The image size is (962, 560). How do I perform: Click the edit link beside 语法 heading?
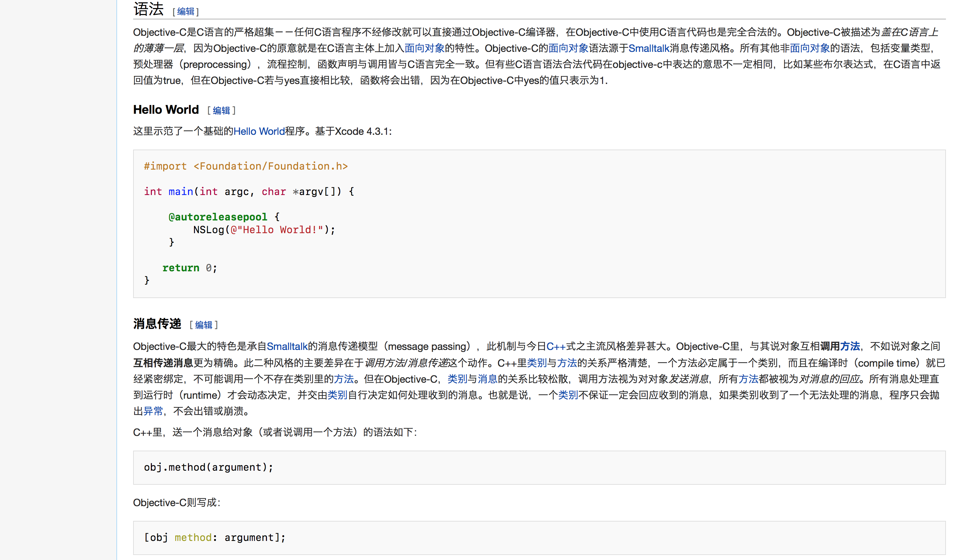[186, 11]
